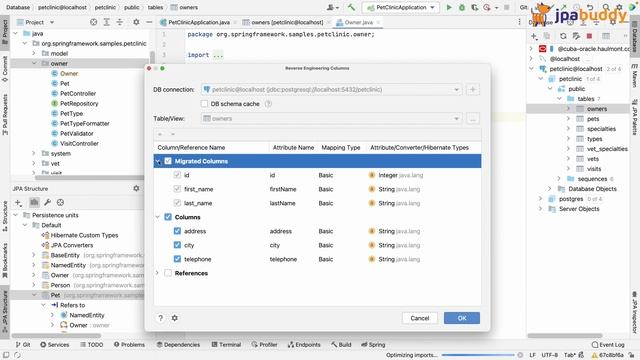640x360 pixels.
Task: Click UTF-8 encoding in status bar
Action: click(x=549, y=355)
